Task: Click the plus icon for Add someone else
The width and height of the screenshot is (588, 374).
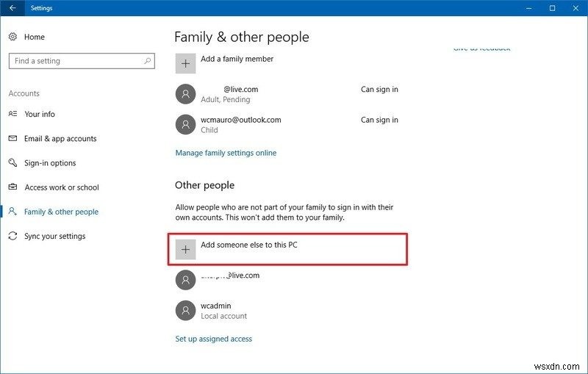Action: click(186, 249)
